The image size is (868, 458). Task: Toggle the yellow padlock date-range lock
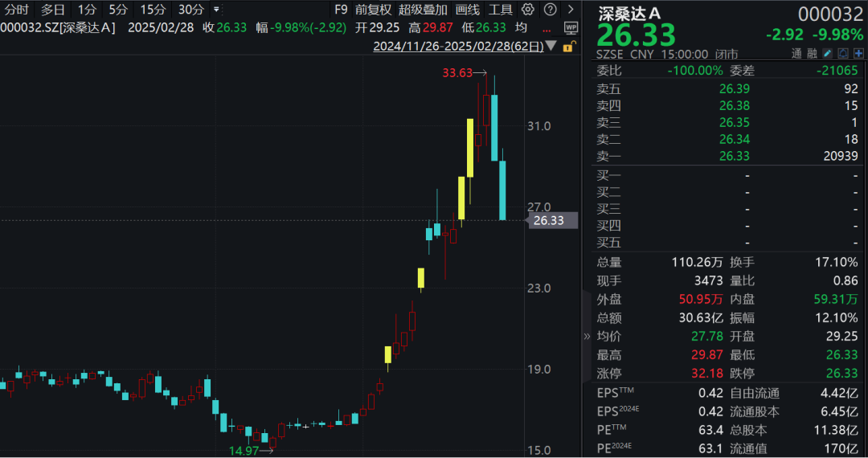tap(568, 47)
